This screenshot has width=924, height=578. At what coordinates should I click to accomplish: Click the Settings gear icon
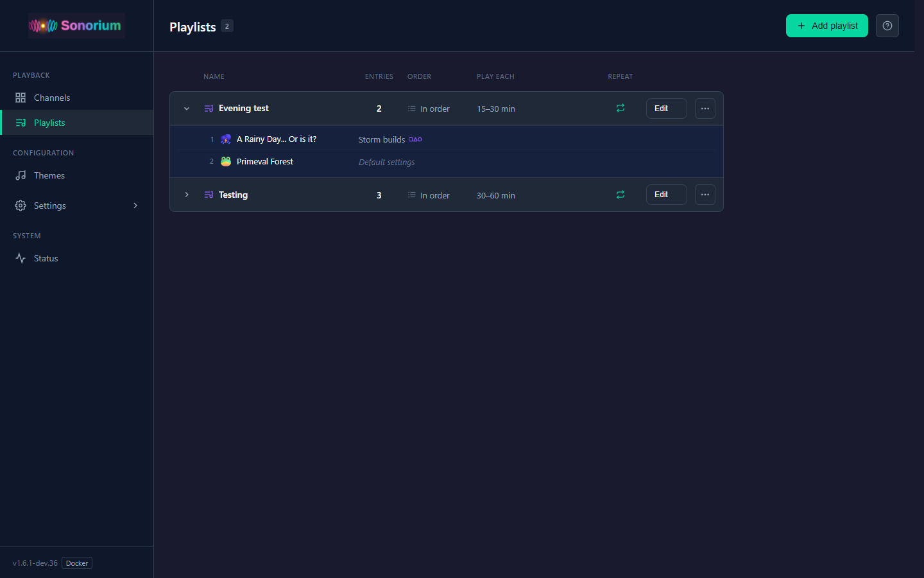click(21, 206)
